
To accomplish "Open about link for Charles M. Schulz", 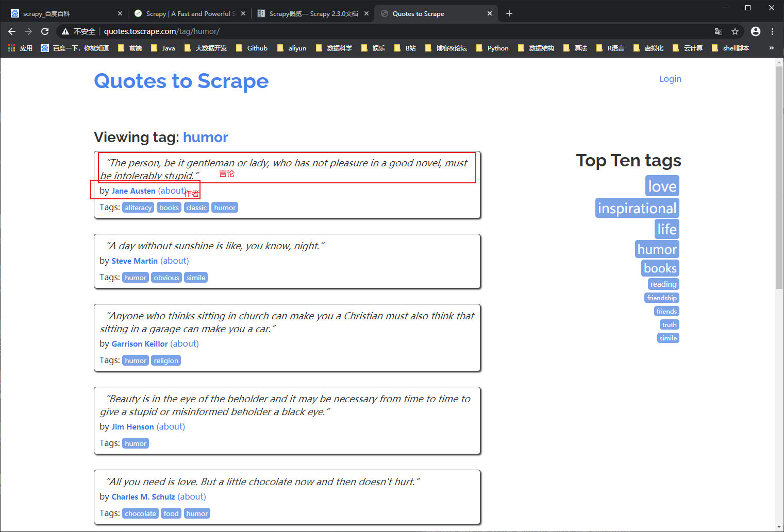I will tap(192, 496).
